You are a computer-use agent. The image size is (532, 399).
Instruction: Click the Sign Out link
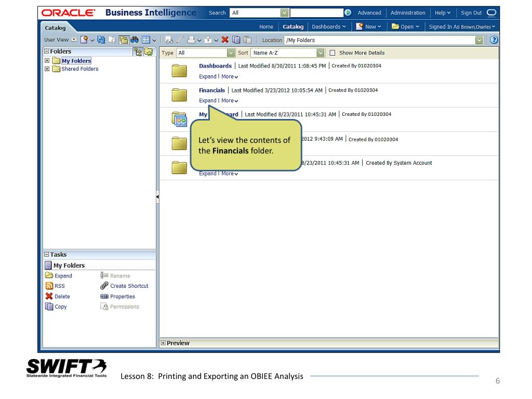[471, 12]
